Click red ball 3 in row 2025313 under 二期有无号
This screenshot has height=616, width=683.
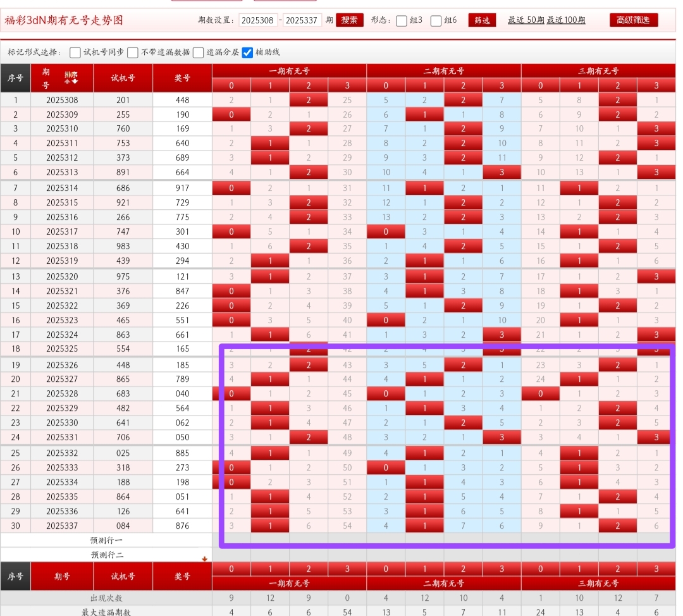click(501, 173)
